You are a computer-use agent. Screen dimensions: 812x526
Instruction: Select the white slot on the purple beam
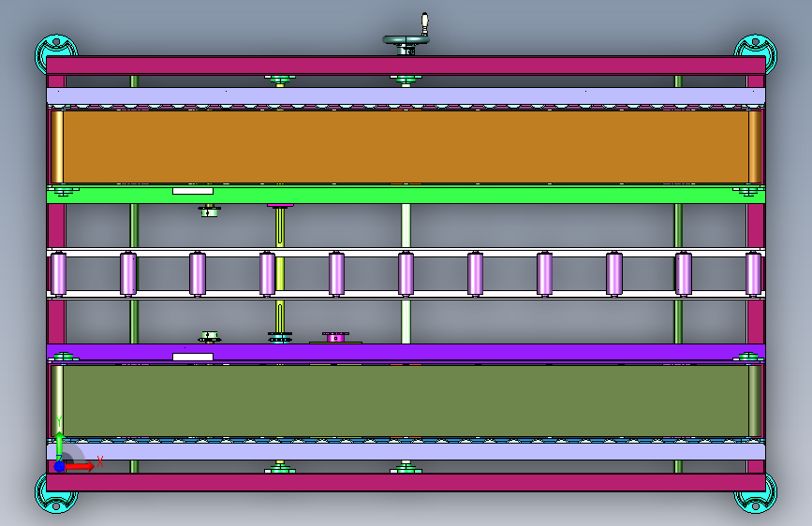coord(193,357)
